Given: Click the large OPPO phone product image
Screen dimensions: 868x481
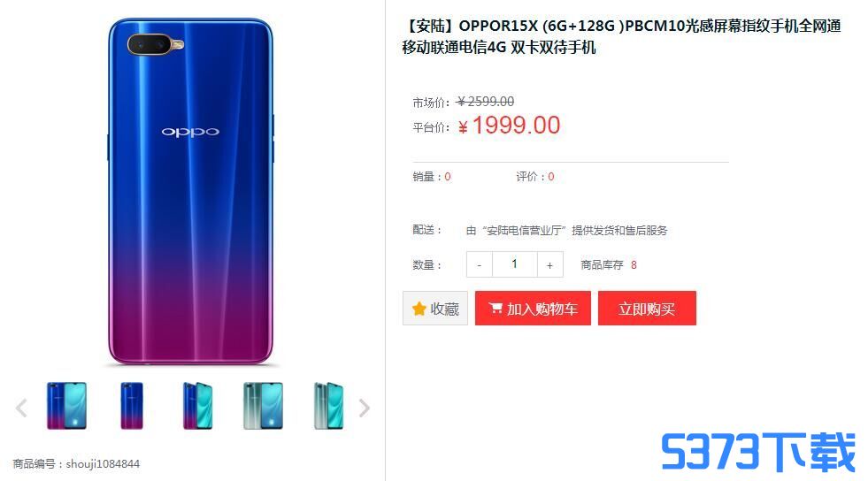Looking at the screenshot, I should tap(190, 191).
